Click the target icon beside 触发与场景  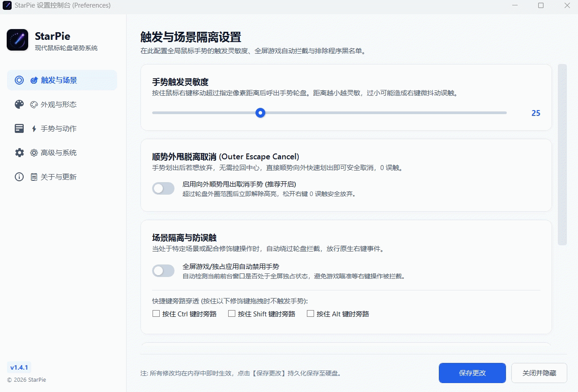pos(19,80)
